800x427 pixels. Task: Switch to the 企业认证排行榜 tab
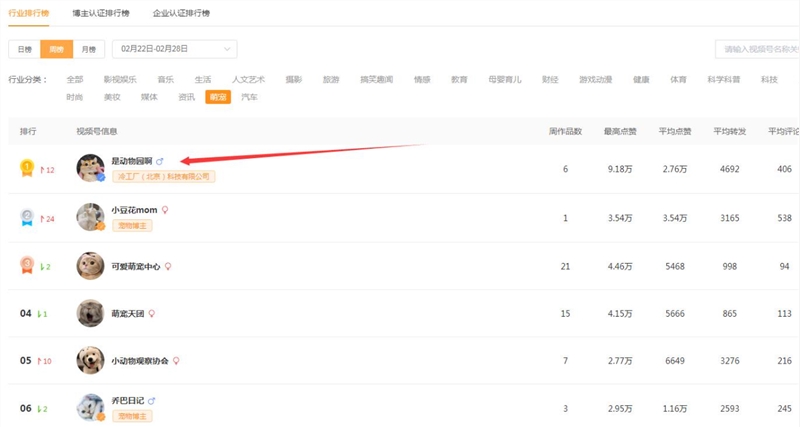click(182, 14)
